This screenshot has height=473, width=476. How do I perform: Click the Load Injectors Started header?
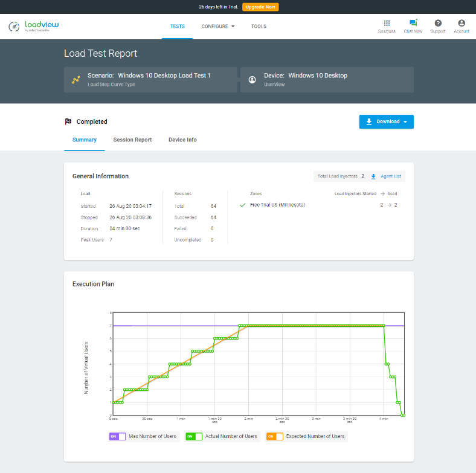pos(355,194)
